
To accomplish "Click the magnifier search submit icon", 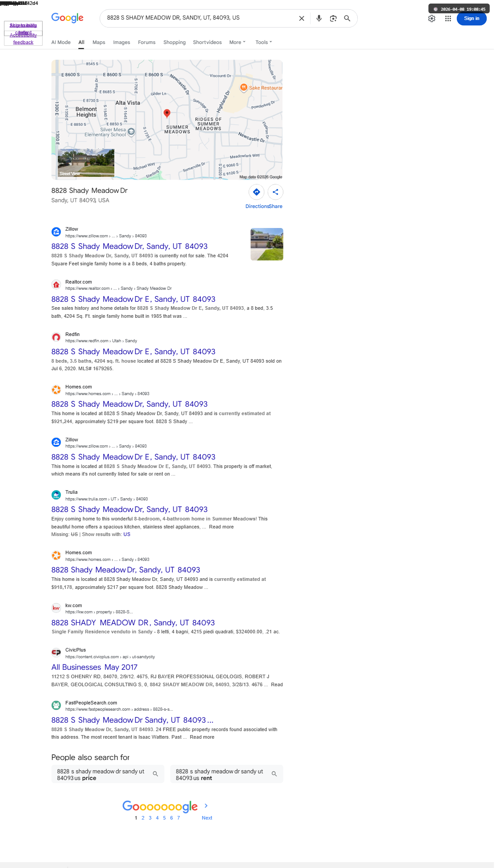I will tap(347, 18).
